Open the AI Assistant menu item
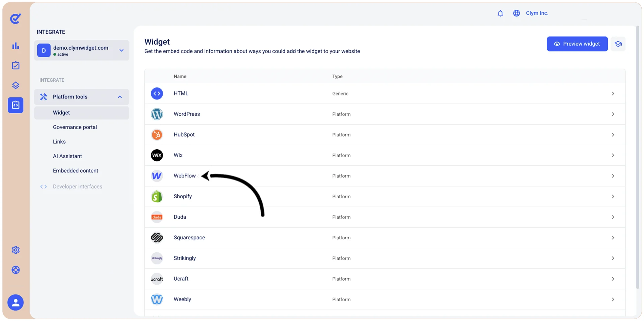The height and width of the screenshot is (321, 644). pyautogui.click(x=68, y=156)
